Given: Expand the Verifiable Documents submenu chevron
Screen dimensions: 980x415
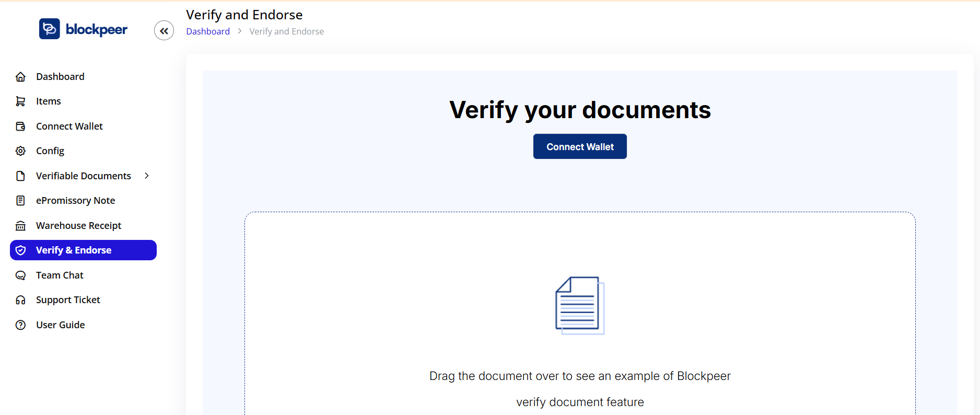Looking at the screenshot, I should pyautogui.click(x=147, y=176).
